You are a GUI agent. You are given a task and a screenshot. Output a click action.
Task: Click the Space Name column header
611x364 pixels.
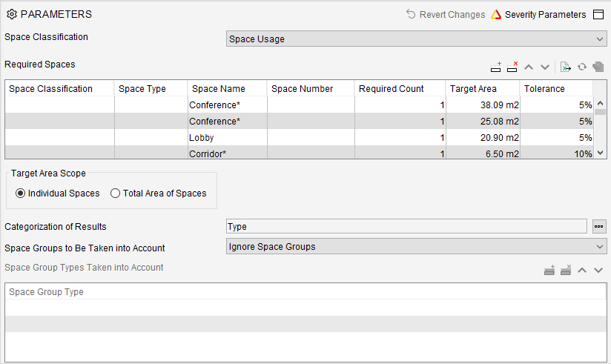pyautogui.click(x=228, y=89)
